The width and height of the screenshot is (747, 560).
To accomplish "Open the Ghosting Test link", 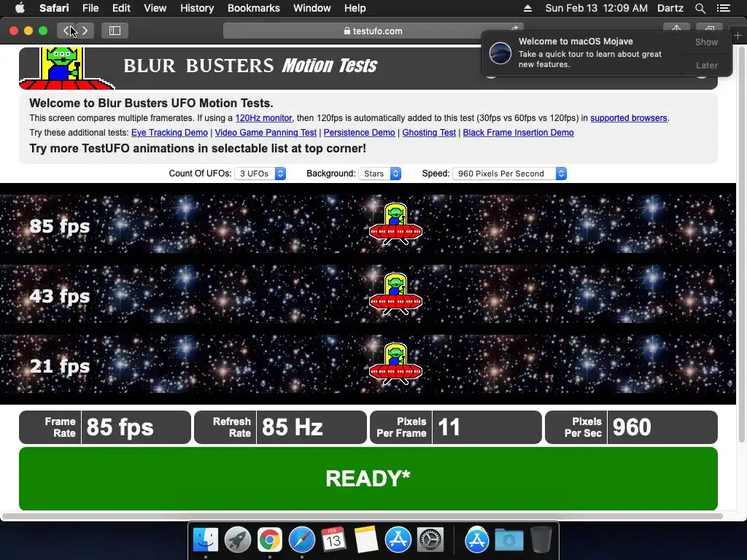I will 429,133.
